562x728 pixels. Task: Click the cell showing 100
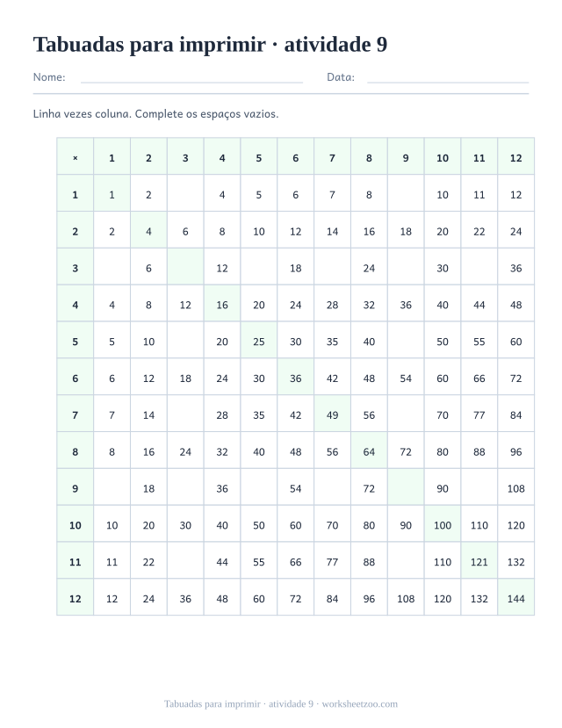tap(443, 525)
